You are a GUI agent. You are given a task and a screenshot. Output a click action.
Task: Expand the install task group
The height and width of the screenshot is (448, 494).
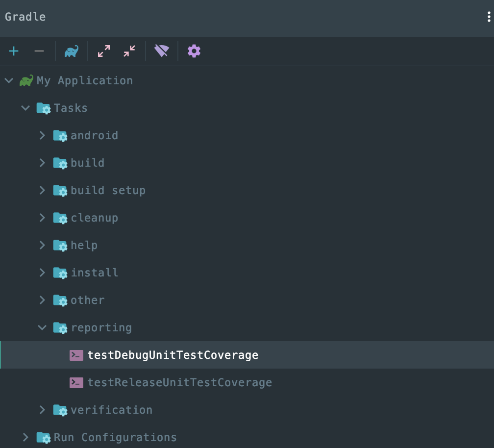coord(43,273)
